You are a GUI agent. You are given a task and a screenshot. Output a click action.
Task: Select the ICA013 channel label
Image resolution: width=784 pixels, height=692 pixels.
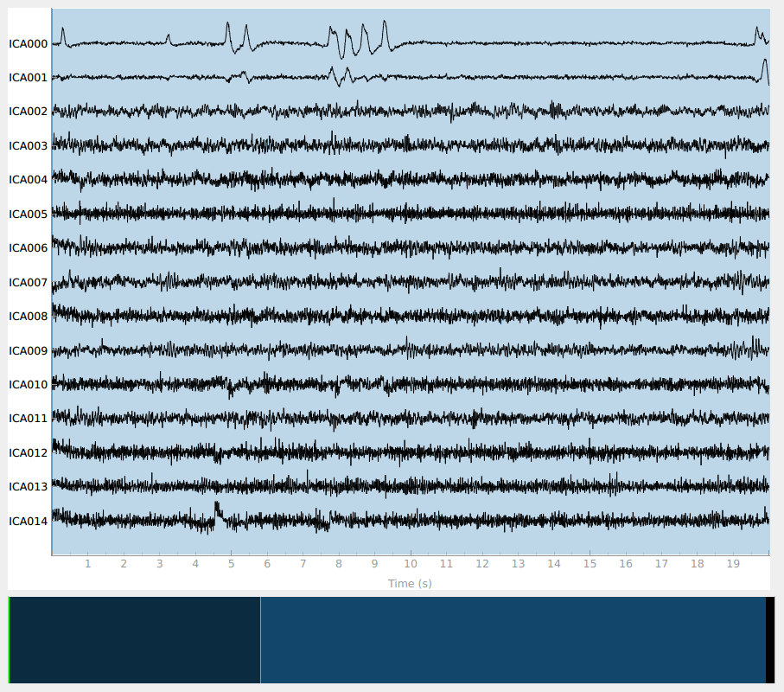pos(28,487)
